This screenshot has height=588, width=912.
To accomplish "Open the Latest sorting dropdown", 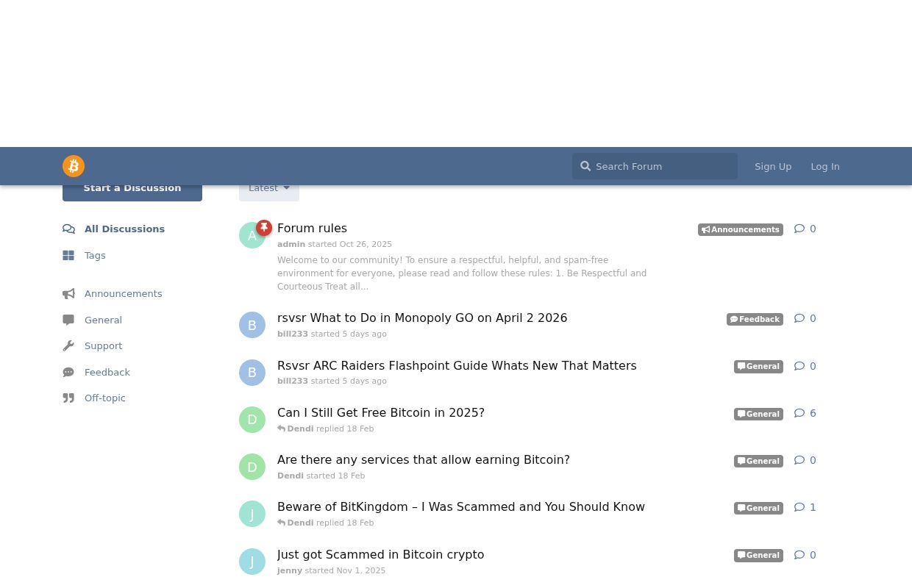I will point(269,187).
